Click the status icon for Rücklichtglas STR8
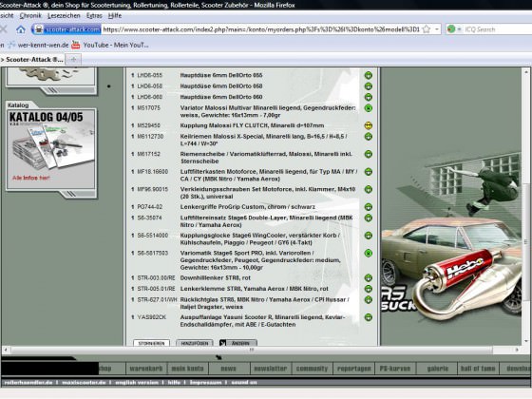 coord(369,299)
